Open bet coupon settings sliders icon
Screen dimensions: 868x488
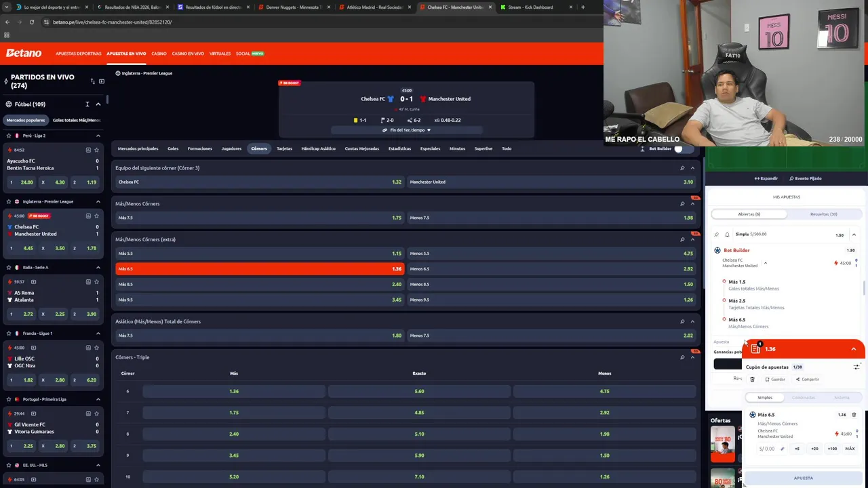(857, 367)
